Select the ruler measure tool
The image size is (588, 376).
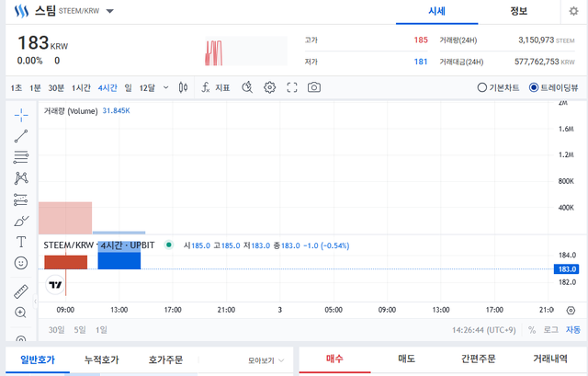pyautogui.click(x=21, y=291)
